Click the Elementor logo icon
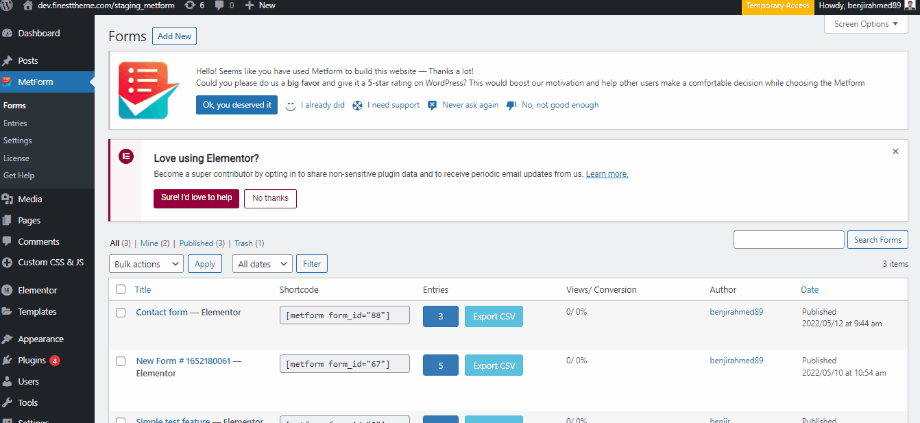Viewport: 920px width, 423px height. (x=126, y=156)
